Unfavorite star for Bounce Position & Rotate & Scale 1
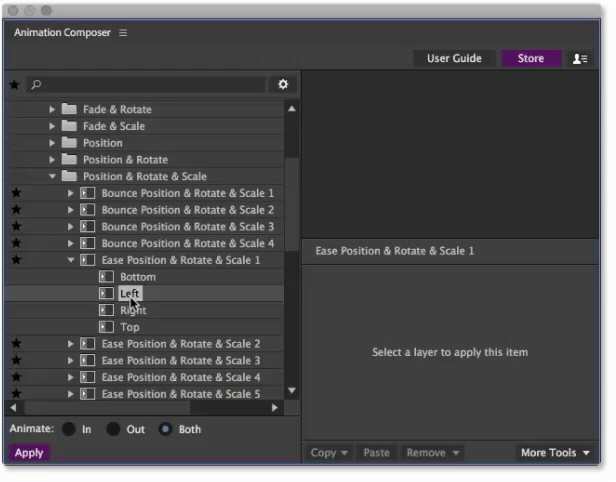 click(15, 193)
